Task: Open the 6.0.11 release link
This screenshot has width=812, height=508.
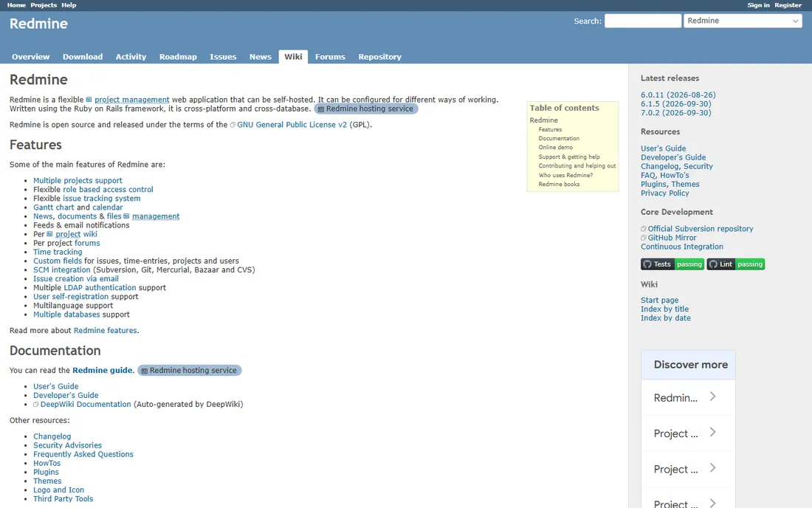Action: click(678, 95)
